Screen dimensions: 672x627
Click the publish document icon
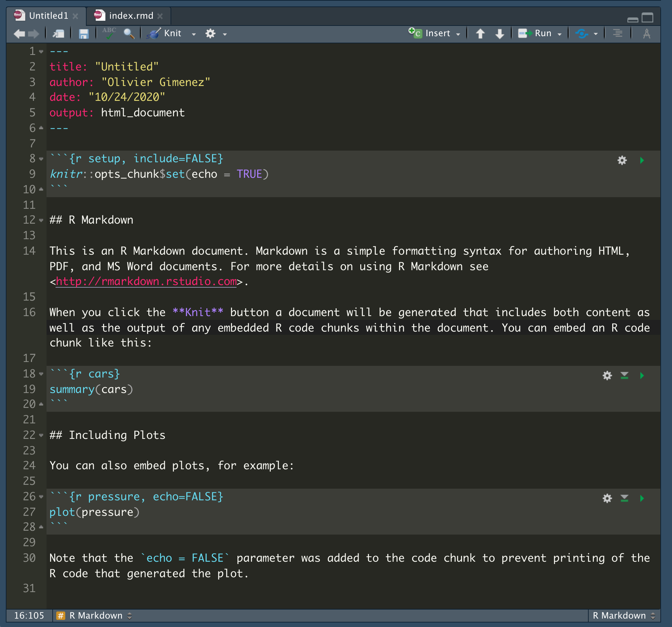[x=582, y=34]
